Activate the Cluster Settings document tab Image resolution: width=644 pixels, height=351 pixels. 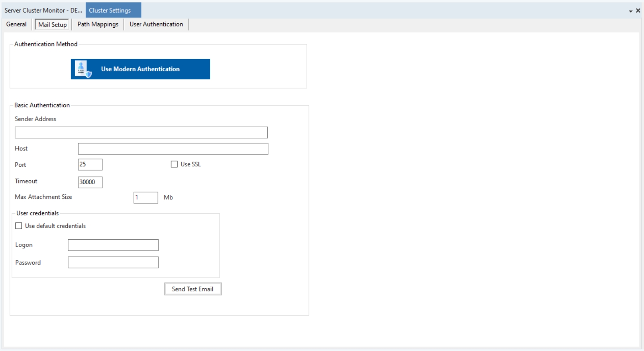(110, 11)
